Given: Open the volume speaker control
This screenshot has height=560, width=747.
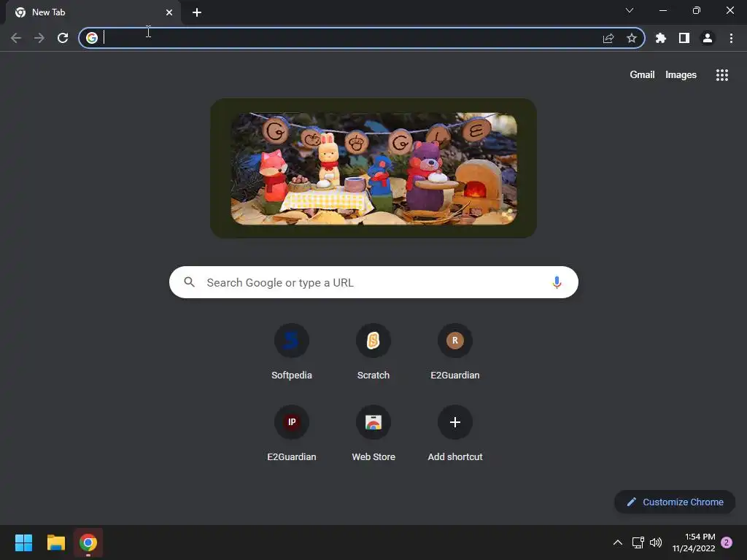Looking at the screenshot, I should click(656, 542).
